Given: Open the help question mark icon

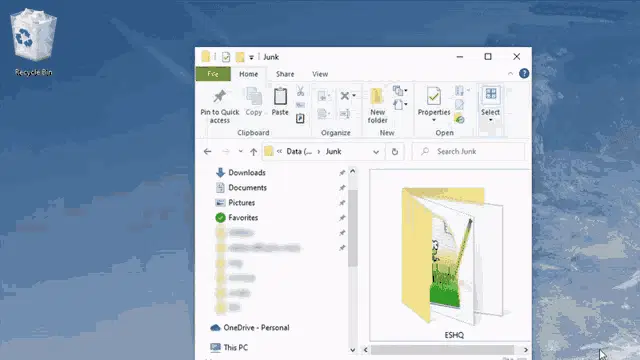Looking at the screenshot, I should coord(524,73).
